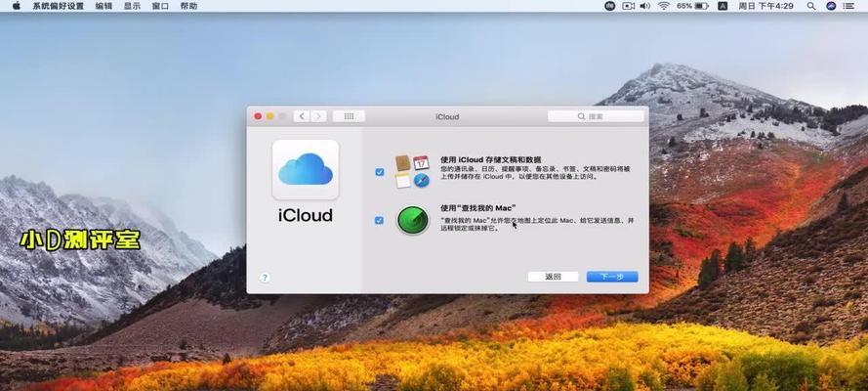Click the 使用"查找我的 Mac" heading
The width and height of the screenshot is (868, 391).
click(478, 207)
